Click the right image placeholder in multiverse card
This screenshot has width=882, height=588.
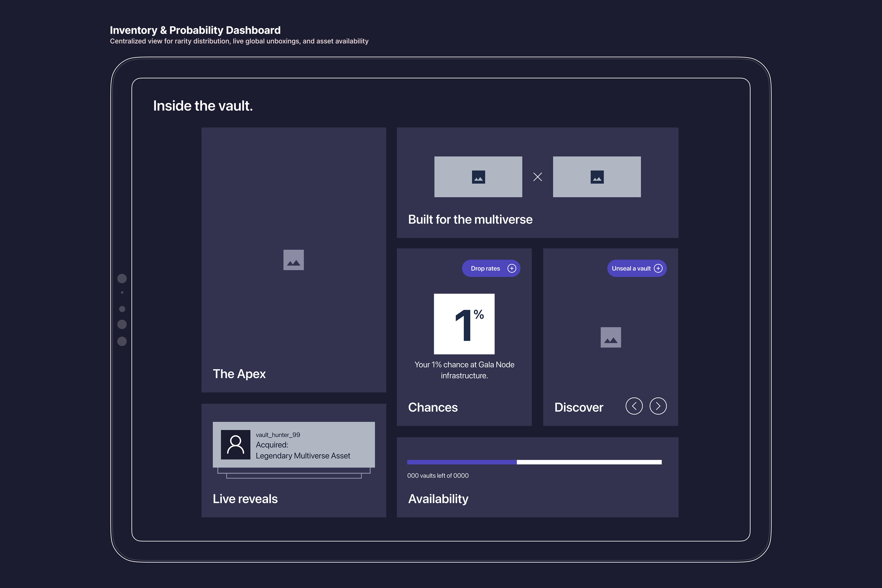pyautogui.click(x=597, y=177)
